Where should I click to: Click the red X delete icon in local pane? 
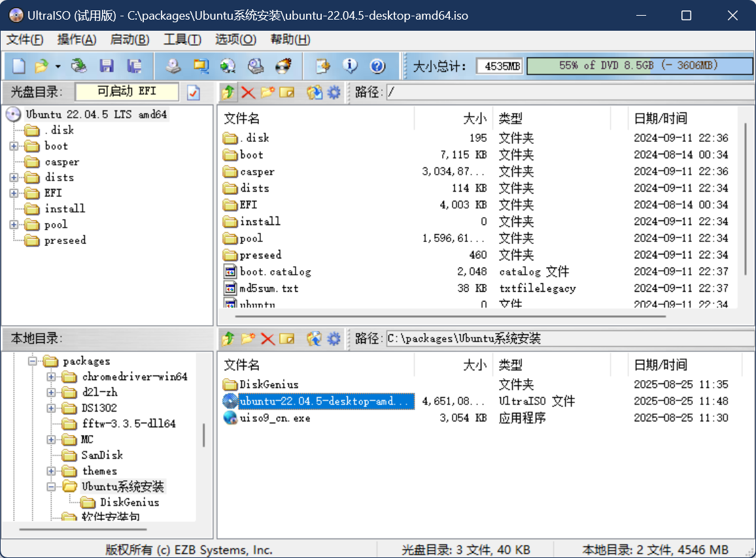267,339
